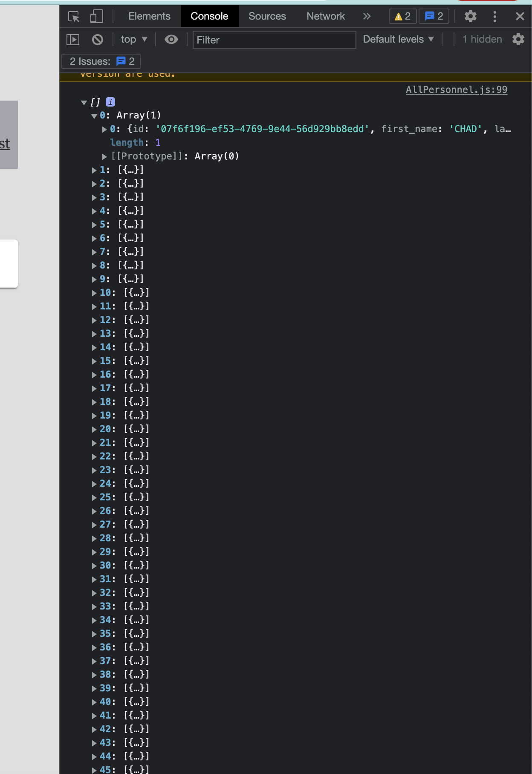Expand array index 12
Viewport: 532px width, 774px height.
(x=94, y=320)
